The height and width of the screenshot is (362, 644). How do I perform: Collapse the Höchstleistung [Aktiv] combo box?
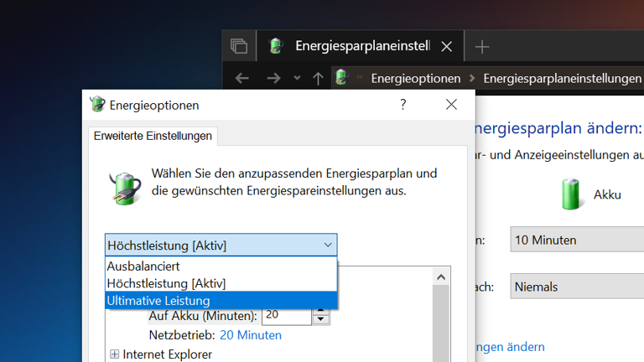[327, 246]
